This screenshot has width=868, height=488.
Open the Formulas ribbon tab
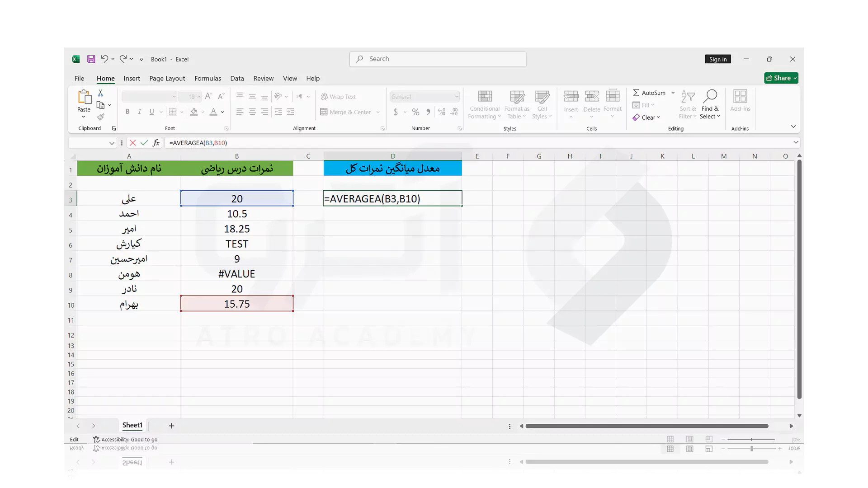click(x=208, y=78)
